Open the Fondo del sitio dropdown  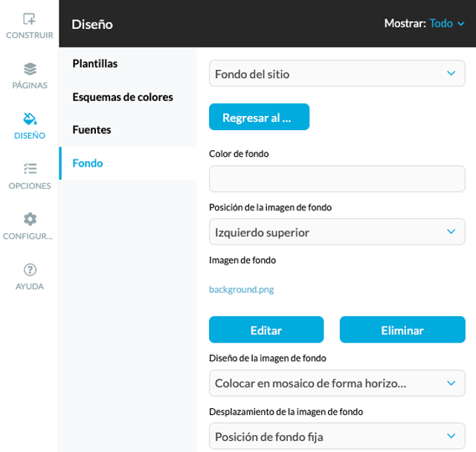pos(337,74)
